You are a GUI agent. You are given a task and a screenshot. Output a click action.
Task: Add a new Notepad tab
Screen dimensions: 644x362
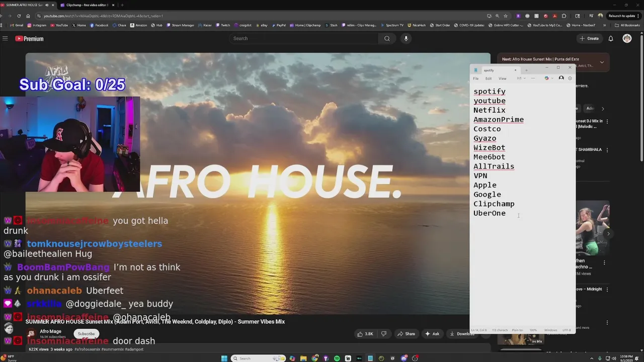click(526, 70)
